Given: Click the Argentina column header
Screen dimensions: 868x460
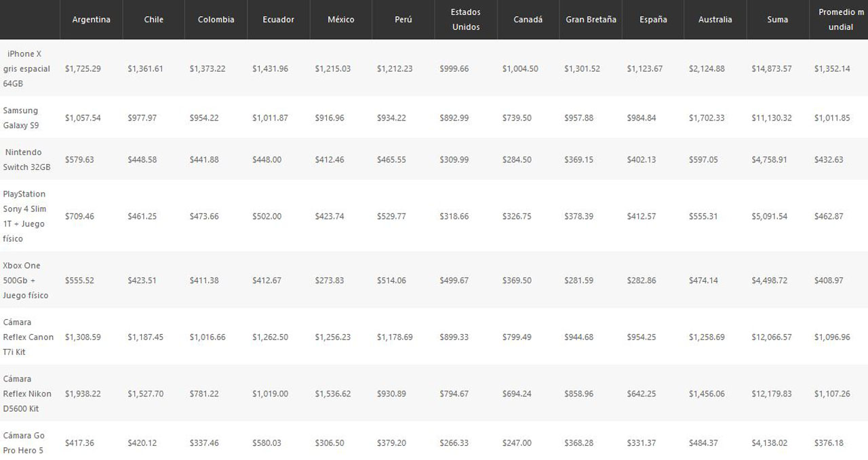Looking at the screenshot, I should pos(91,20).
